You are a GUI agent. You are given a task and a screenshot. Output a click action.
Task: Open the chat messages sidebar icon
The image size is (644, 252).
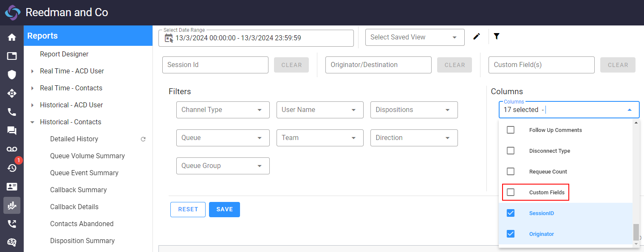coord(12,131)
